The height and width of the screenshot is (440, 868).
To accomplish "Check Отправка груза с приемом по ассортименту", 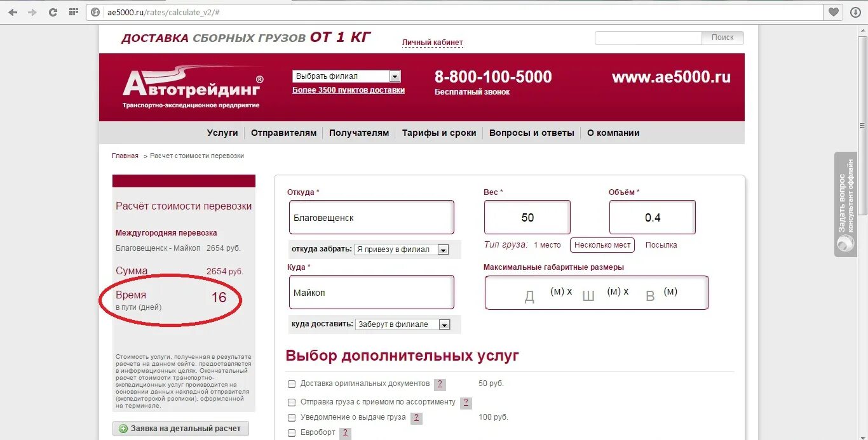I will pyautogui.click(x=292, y=403).
